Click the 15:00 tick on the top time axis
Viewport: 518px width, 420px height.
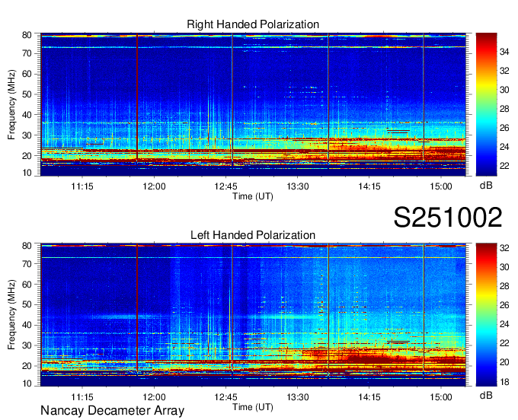[x=440, y=186]
